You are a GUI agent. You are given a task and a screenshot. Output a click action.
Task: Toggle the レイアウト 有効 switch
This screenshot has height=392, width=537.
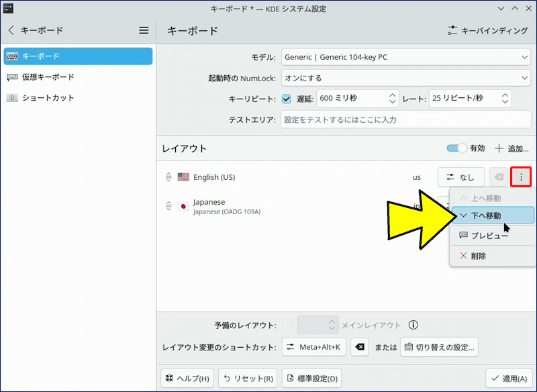coord(456,148)
